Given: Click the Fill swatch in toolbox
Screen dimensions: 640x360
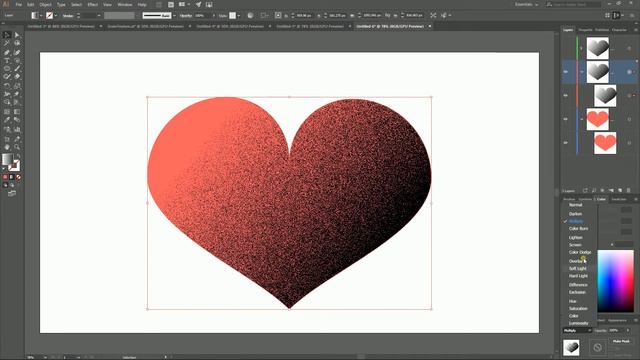Looking at the screenshot, I should [7, 160].
